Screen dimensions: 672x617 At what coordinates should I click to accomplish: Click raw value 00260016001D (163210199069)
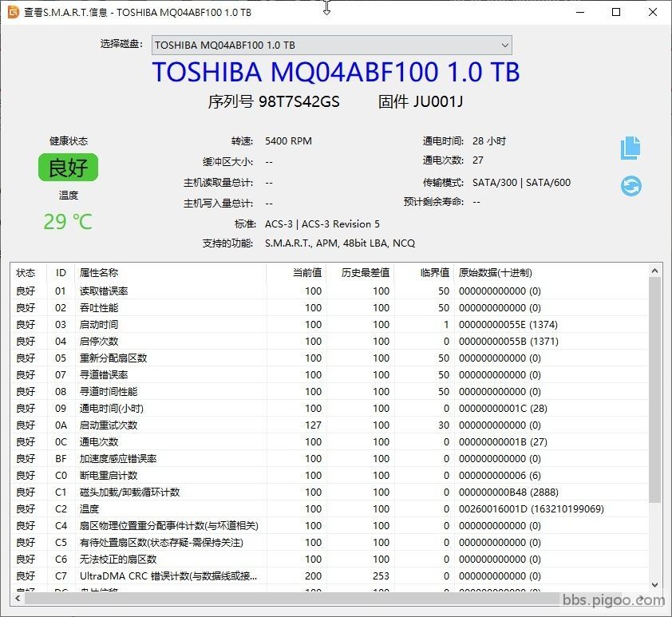pyautogui.click(x=532, y=508)
